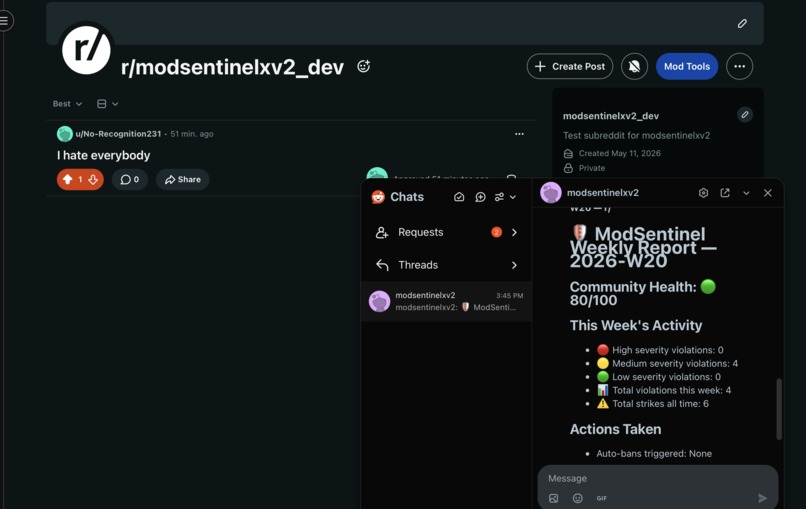Click modsentinelxv2 avatar in chat header
The height and width of the screenshot is (509, 806).
551,193
